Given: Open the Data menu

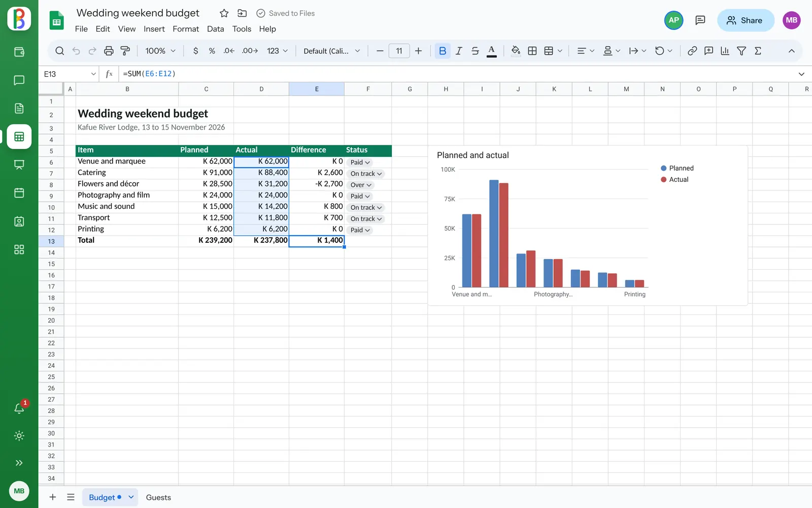Looking at the screenshot, I should (215, 29).
